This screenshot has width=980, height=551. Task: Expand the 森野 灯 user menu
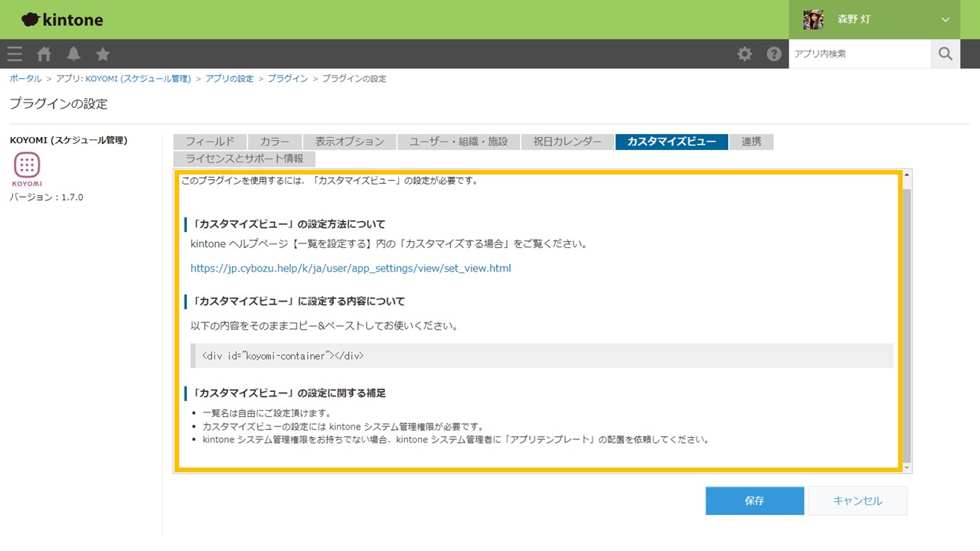(x=946, y=20)
